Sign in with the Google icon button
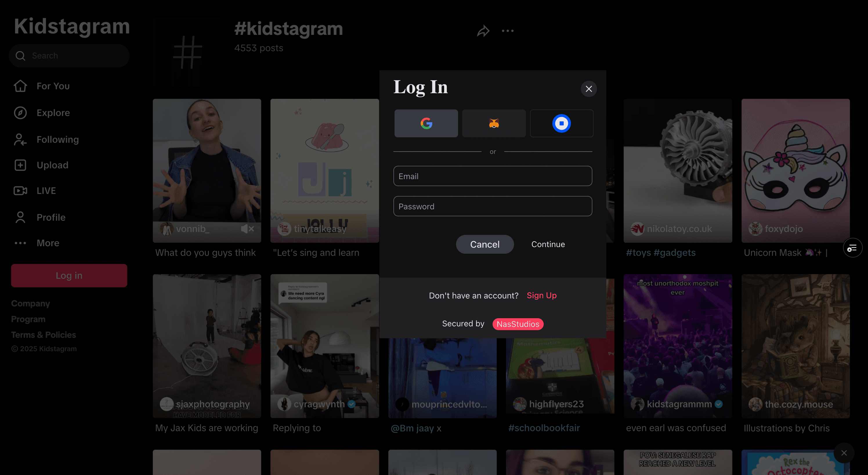868x475 pixels. coord(426,123)
